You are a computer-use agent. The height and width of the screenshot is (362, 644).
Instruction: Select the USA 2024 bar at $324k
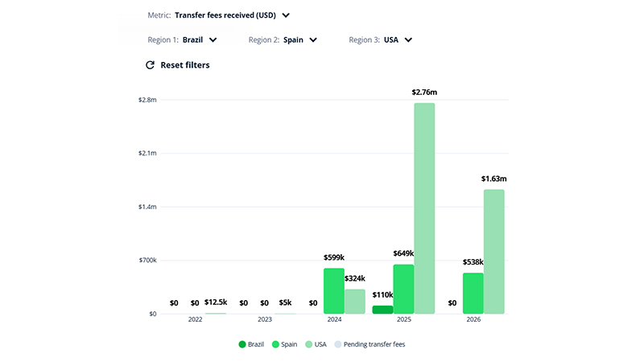[x=355, y=302]
